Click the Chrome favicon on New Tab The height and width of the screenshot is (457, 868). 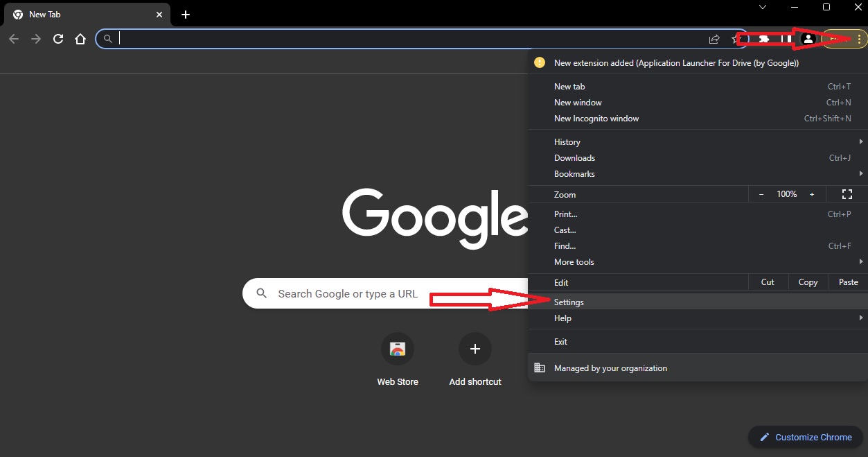(x=18, y=15)
